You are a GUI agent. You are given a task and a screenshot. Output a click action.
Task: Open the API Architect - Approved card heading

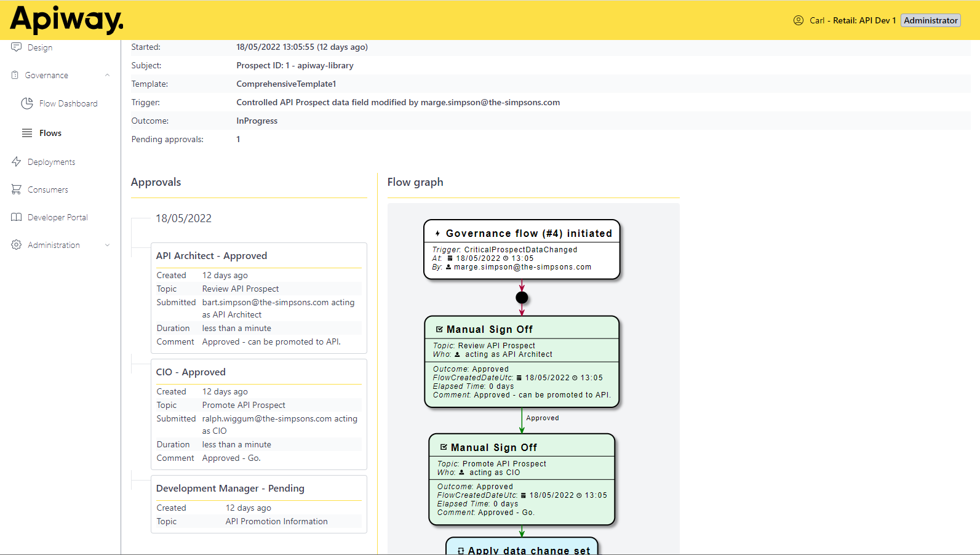[212, 256]
